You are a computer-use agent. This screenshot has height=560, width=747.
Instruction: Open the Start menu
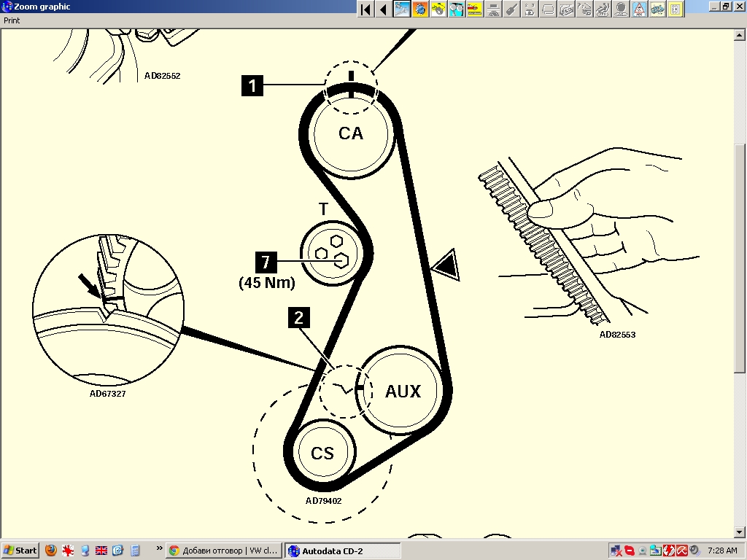pyautogui.click(x=20, y=551)
